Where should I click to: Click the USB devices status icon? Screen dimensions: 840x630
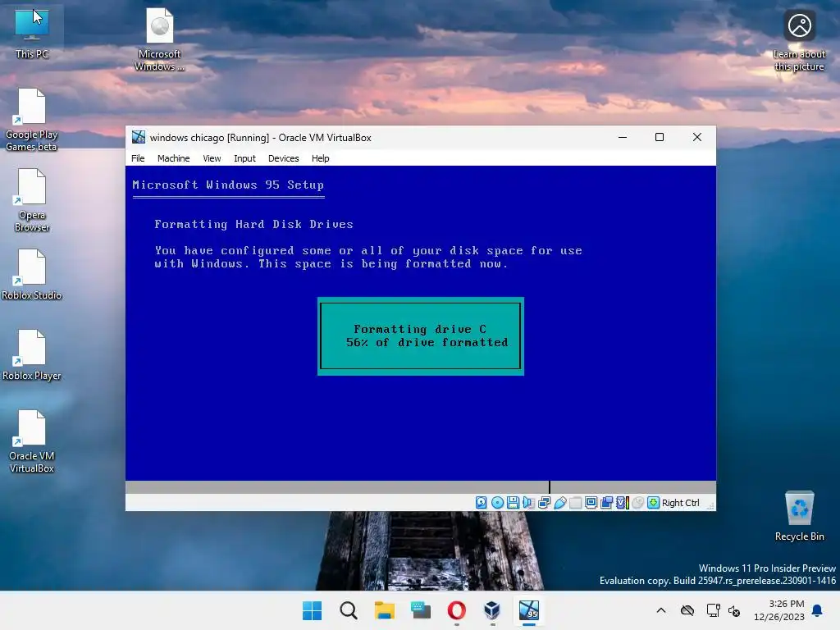tap(559, 503)
